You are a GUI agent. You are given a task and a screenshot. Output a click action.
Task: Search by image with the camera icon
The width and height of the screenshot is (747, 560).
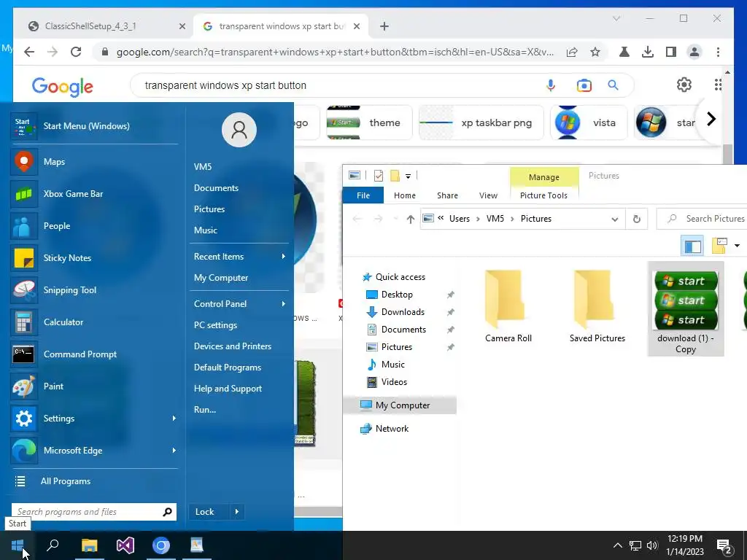click(584, 86)
